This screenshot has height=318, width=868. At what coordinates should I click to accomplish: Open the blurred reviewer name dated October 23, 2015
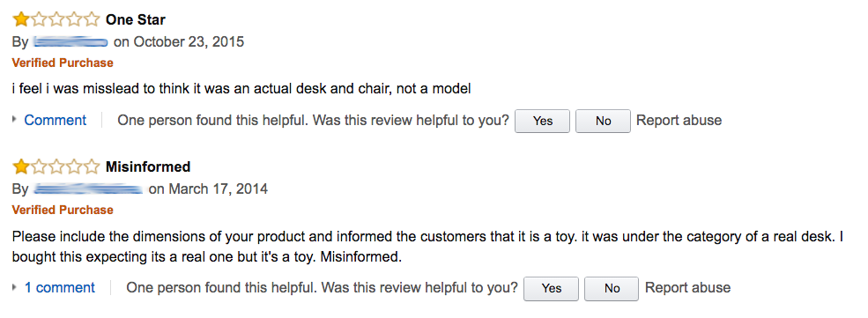[70, 42]
